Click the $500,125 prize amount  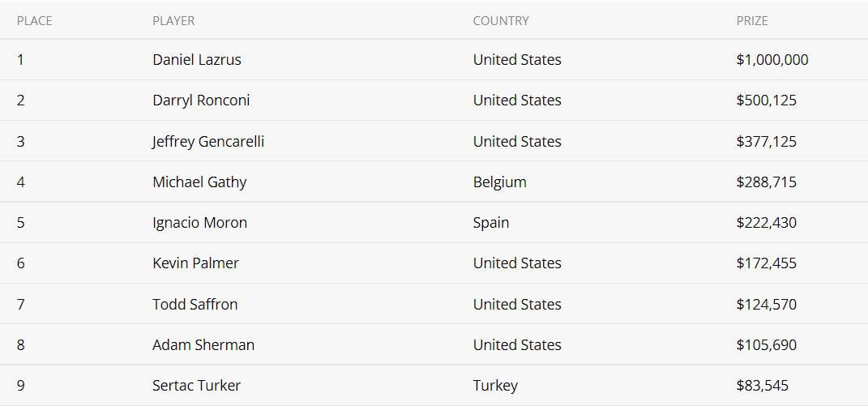coord(766,100)
